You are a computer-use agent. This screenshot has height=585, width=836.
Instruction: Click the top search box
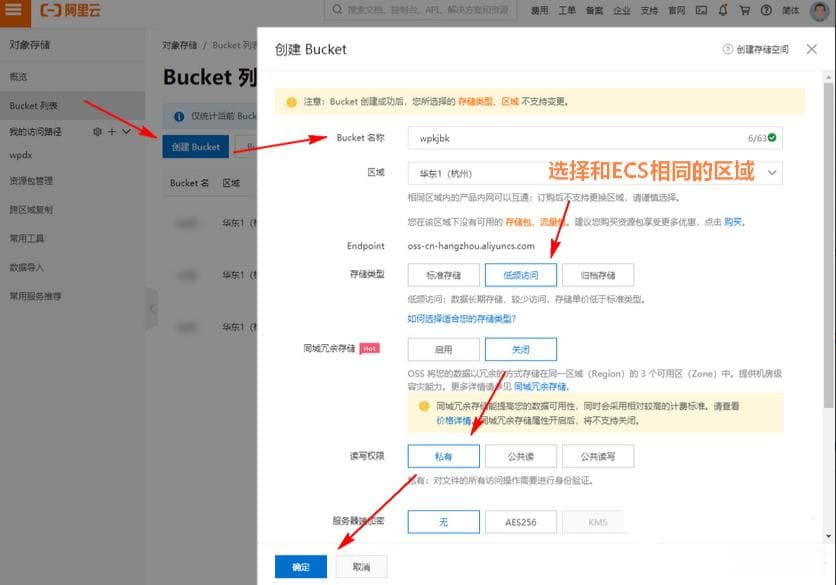(421, 10)
